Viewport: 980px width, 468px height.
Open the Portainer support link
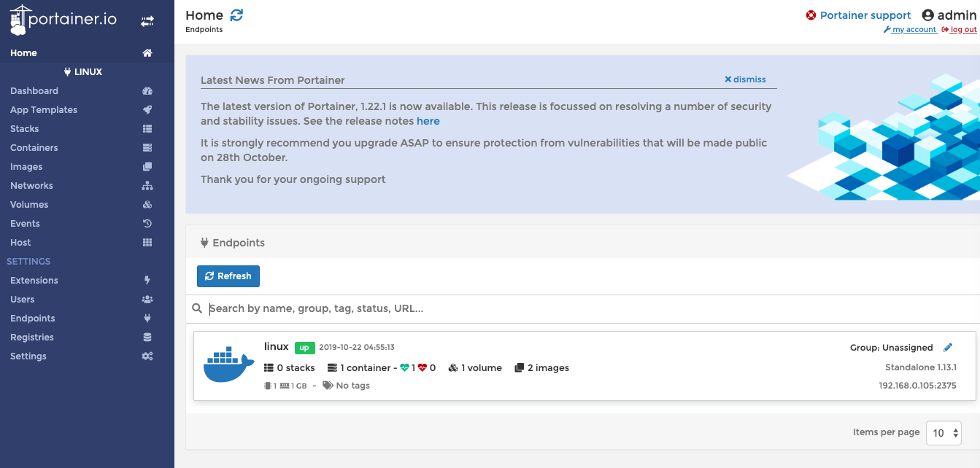(x=865, y=15)
